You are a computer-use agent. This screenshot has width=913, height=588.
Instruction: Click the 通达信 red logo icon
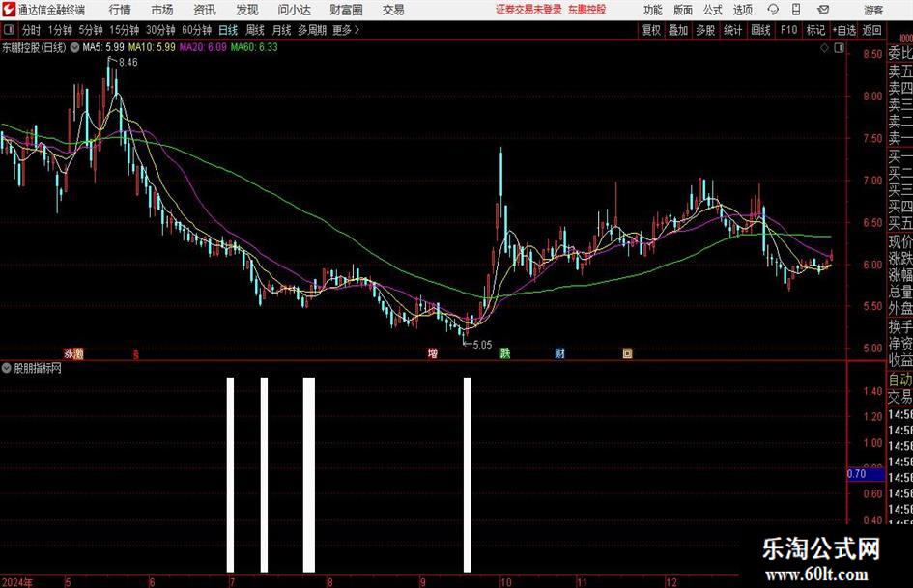pos(9,10)
